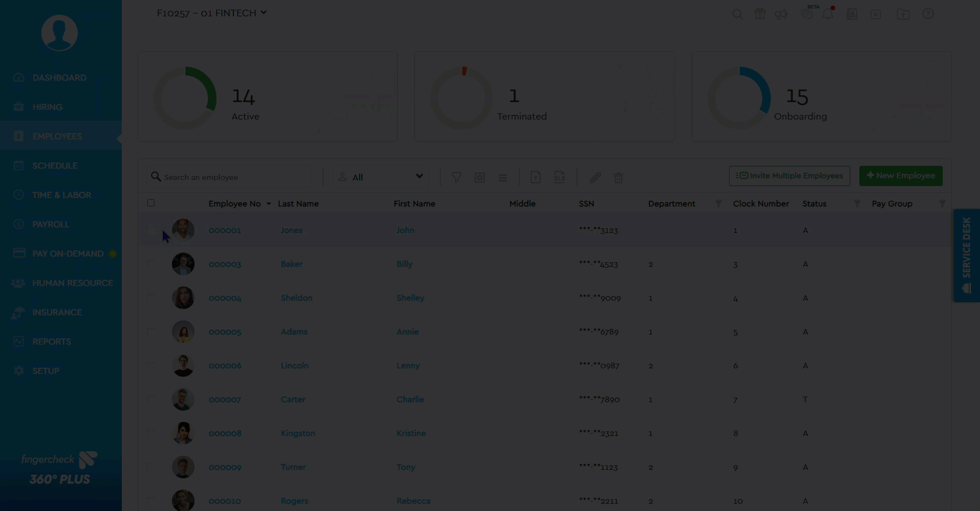Click the employee list filter funnel icon
This screenshot has width=980, height=511.
click(x=457, y=178)
